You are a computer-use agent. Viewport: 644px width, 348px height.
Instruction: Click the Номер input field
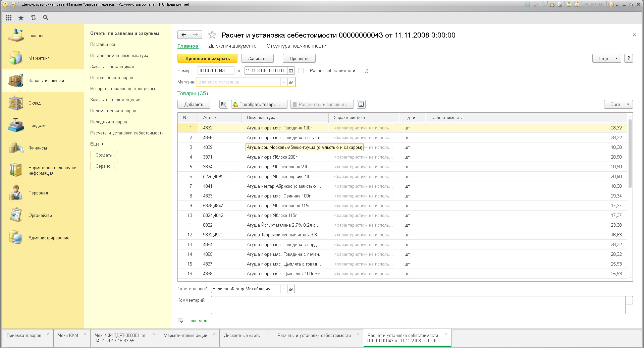(x=216, y=71)
